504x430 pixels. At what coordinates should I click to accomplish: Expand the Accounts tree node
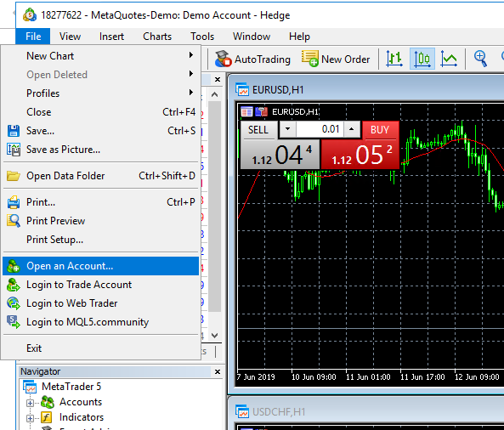coord(30,403)
